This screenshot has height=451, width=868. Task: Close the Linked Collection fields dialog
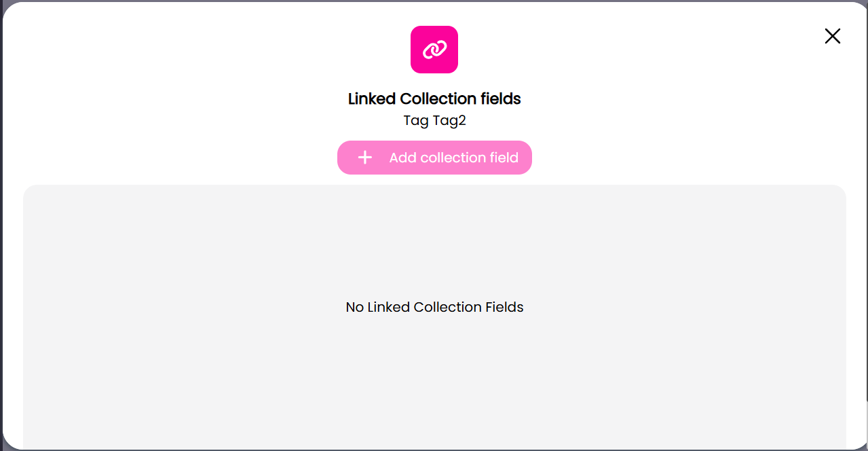click(832, 36)
